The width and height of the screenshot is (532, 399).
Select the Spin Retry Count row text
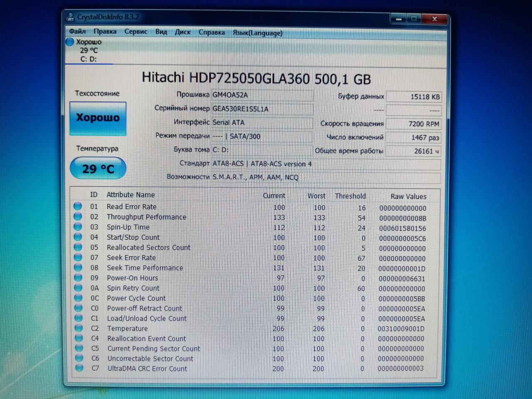133,288
